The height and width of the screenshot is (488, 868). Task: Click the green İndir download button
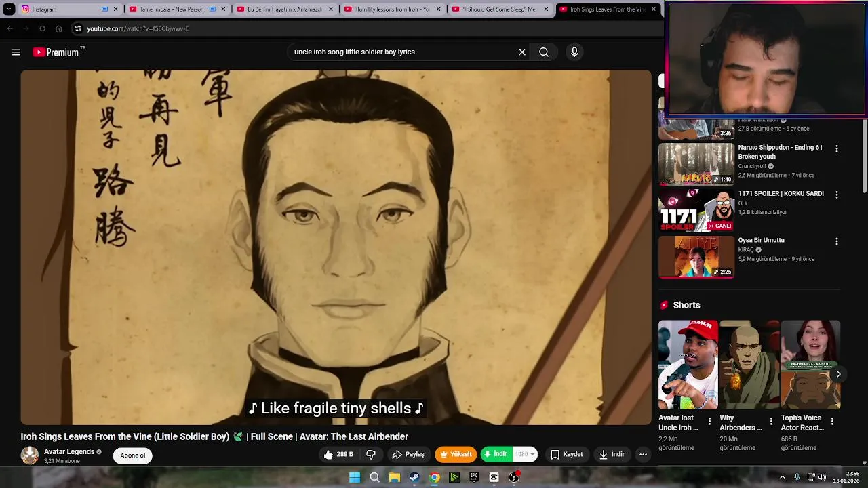pos(496,455)
